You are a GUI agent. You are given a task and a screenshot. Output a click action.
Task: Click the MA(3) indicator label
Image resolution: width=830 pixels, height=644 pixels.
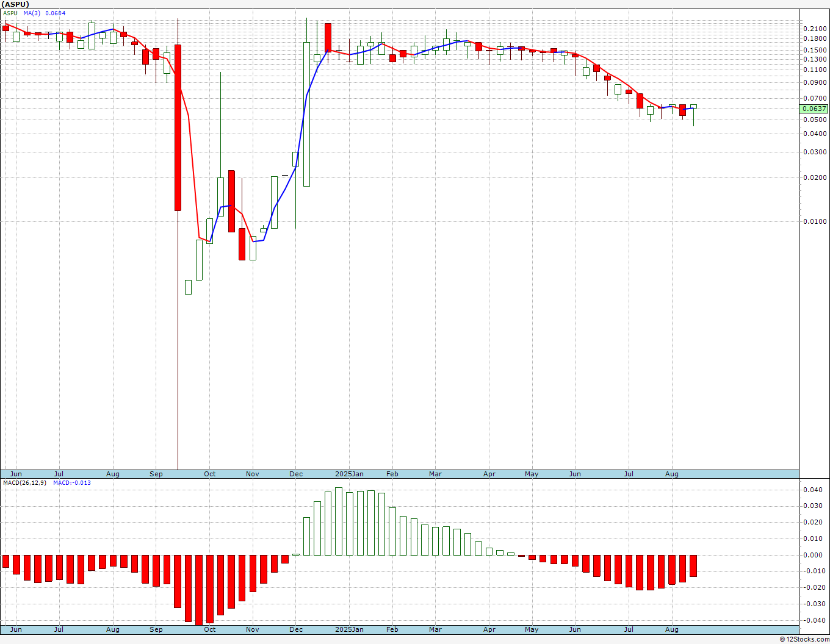click(32, 13)
